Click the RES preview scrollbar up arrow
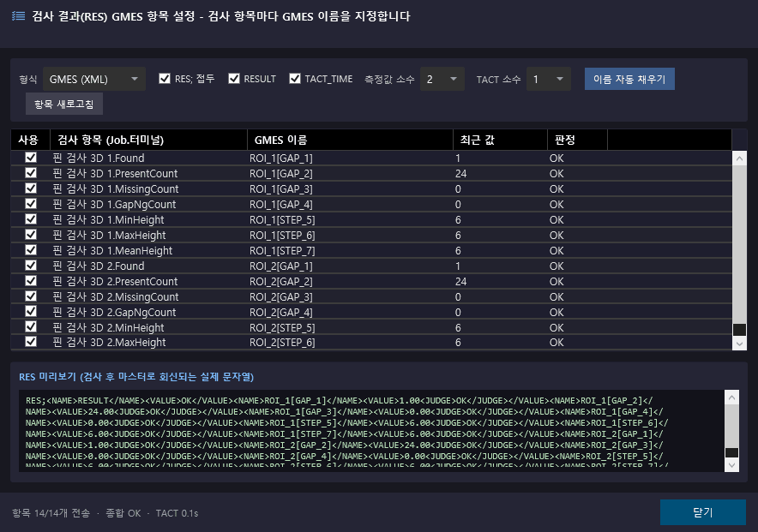 pos(732,398)
